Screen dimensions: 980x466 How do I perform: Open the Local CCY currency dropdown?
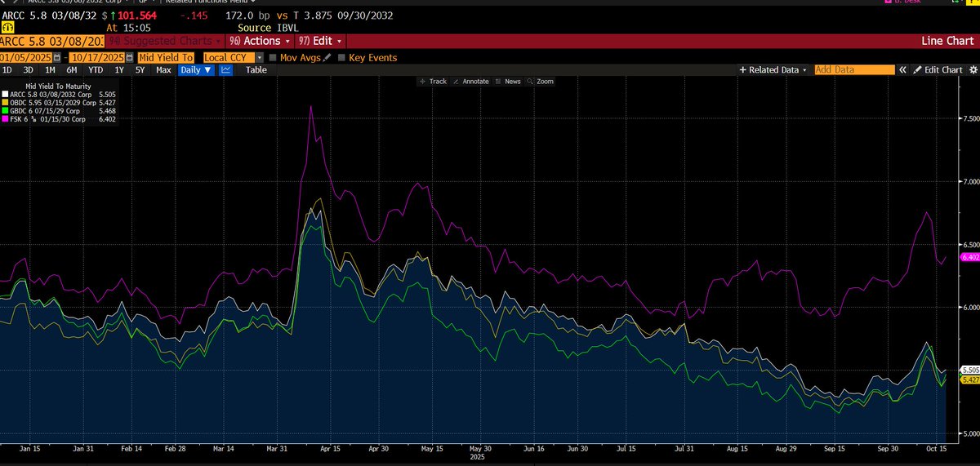[x=260, y=58]
